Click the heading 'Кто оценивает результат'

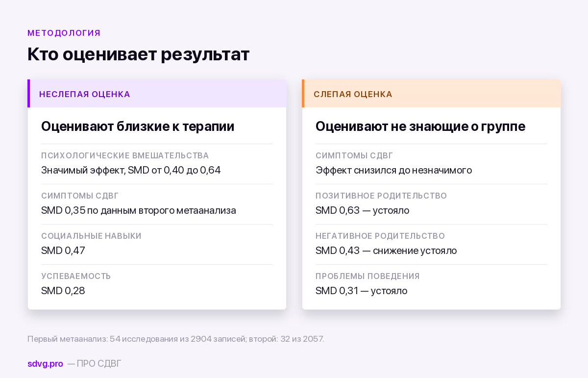(139, 54)
